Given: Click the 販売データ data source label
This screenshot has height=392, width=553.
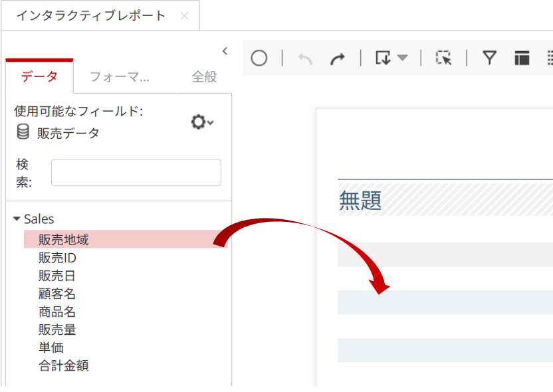Looking at the screenshot, I should point(68,134).
